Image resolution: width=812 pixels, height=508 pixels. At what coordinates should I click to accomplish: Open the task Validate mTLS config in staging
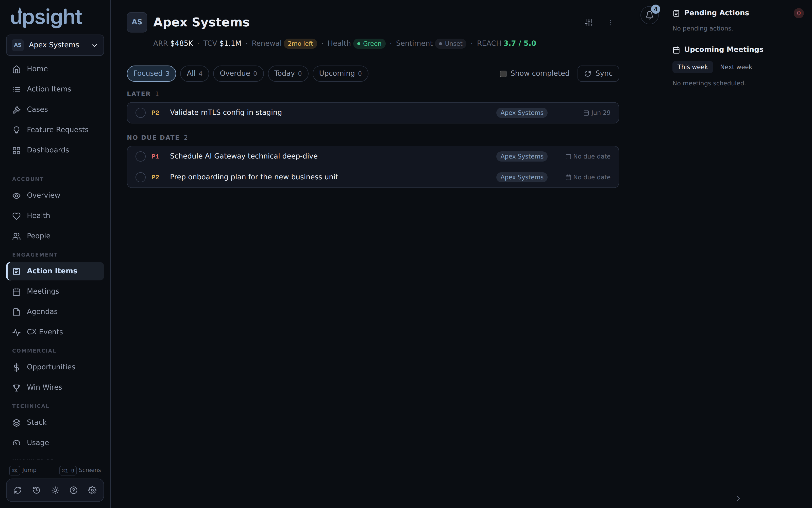click(x=226, y=113)
